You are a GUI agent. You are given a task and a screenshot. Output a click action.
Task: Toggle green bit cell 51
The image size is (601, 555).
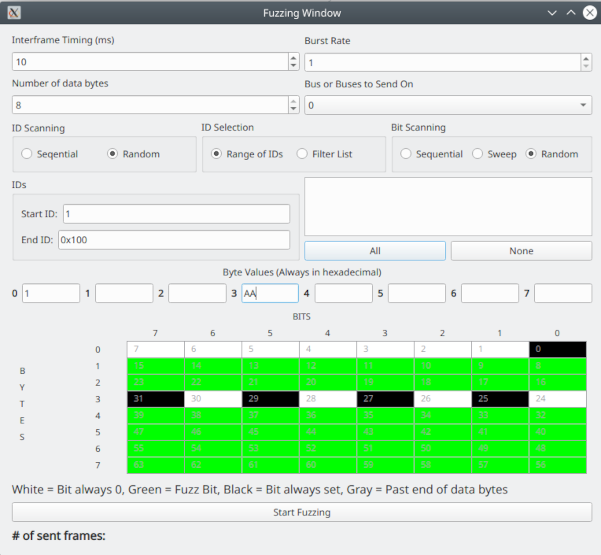386,449
